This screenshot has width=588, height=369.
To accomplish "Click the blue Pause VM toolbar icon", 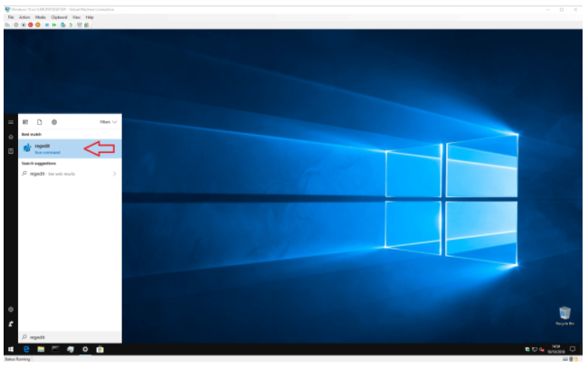I will [x=47, y=24].
